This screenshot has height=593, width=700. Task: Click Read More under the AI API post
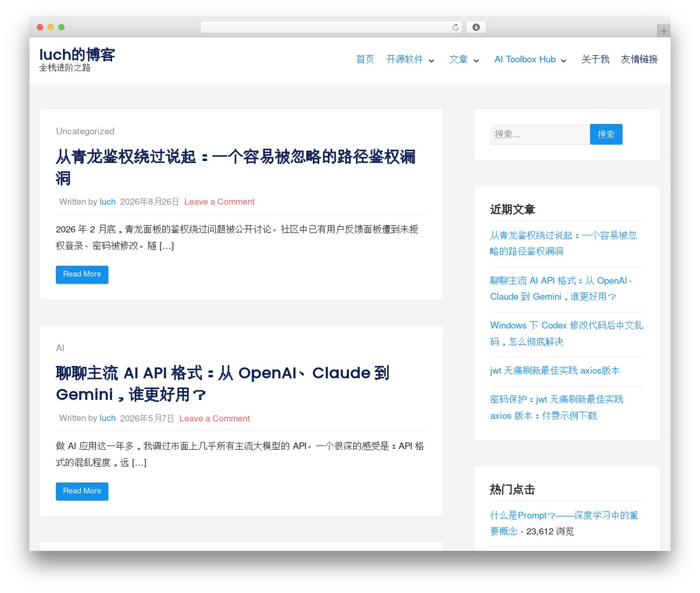point(82,491)
